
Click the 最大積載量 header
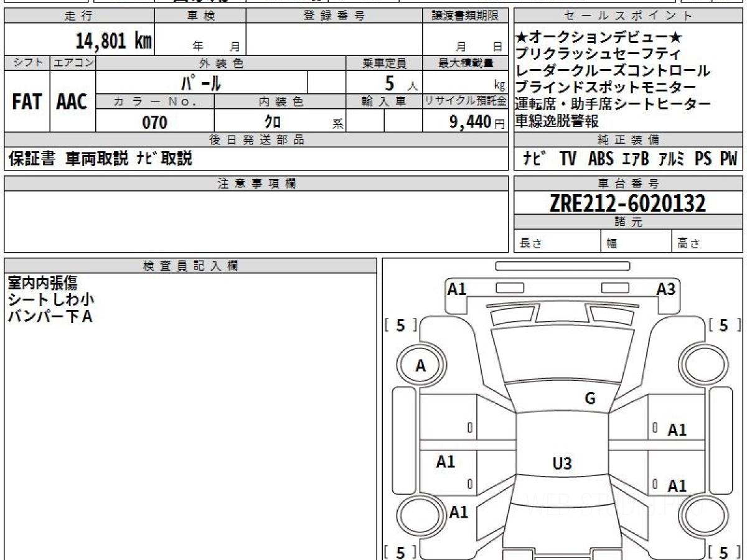click(x=465, y=63)
